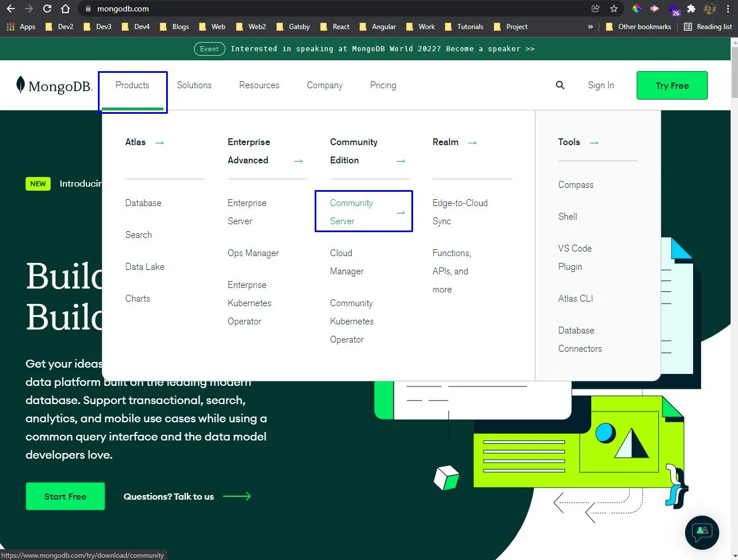Click the Start Free button
The image size is (738, 560).
click(x=65, y=496)
